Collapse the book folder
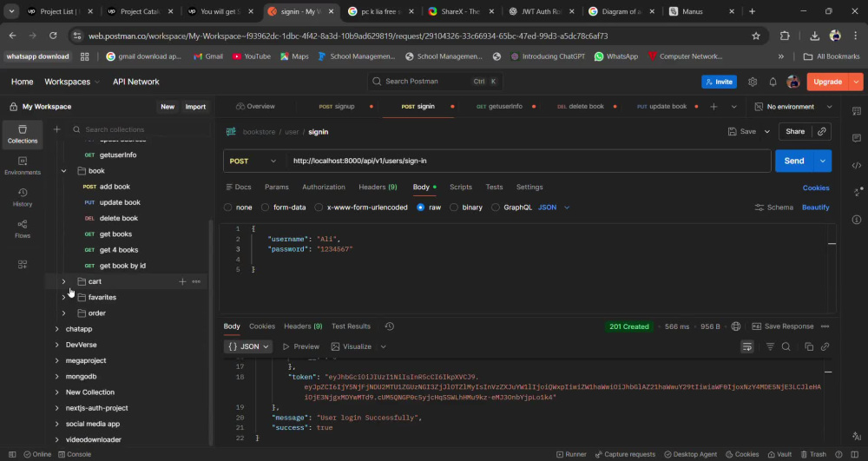This screenshot has height=461, width=868. pos(63,171)
